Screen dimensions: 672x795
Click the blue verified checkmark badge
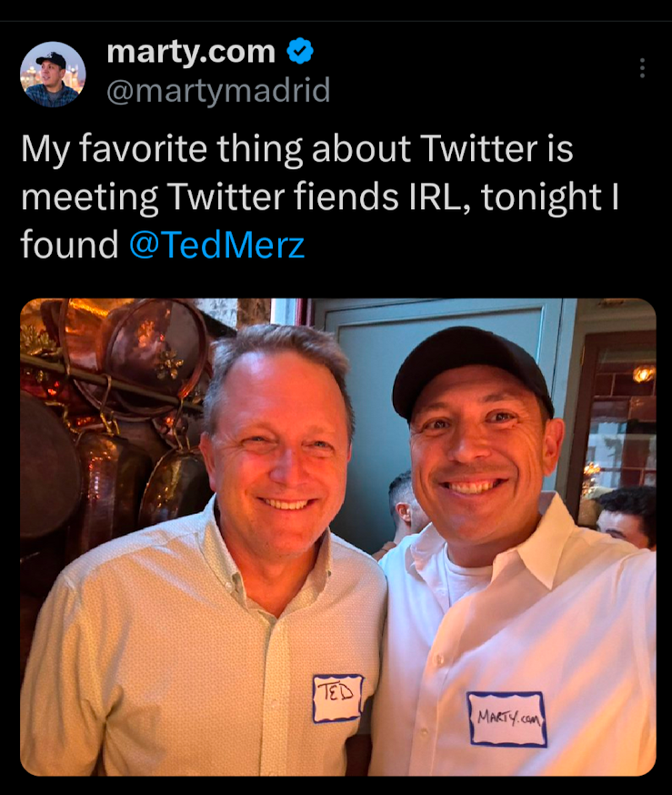coord(300,53)
